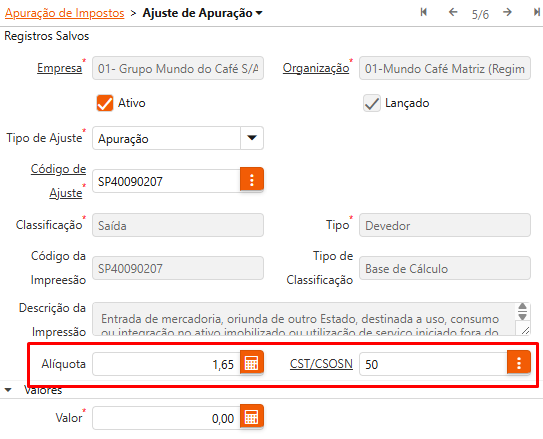Open Código de Ajuste lookup menu button
Screen dimensions: 543x439
(x=252, y=179)
